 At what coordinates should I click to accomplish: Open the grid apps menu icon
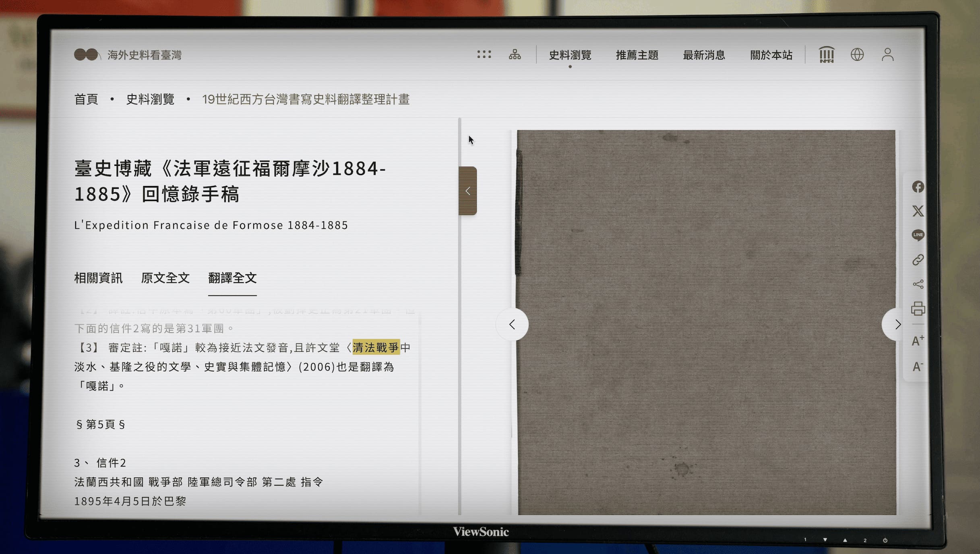click(x=484, y=54)
